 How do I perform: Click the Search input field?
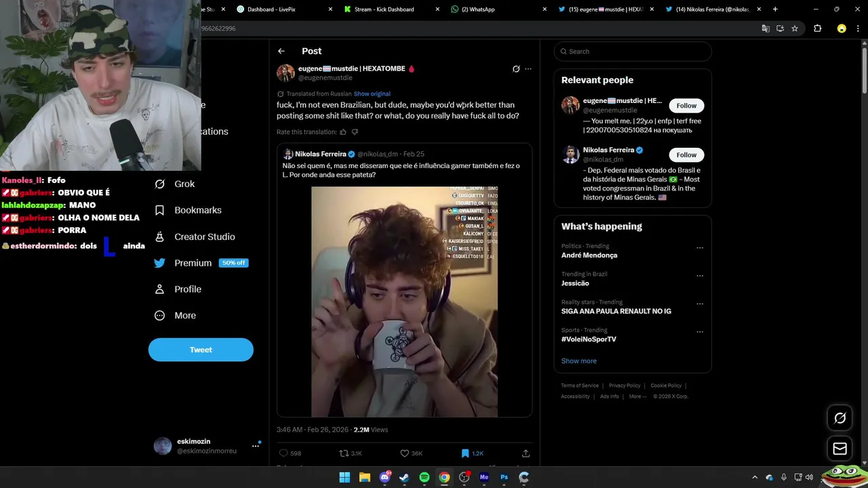click(x=633, y=52)
